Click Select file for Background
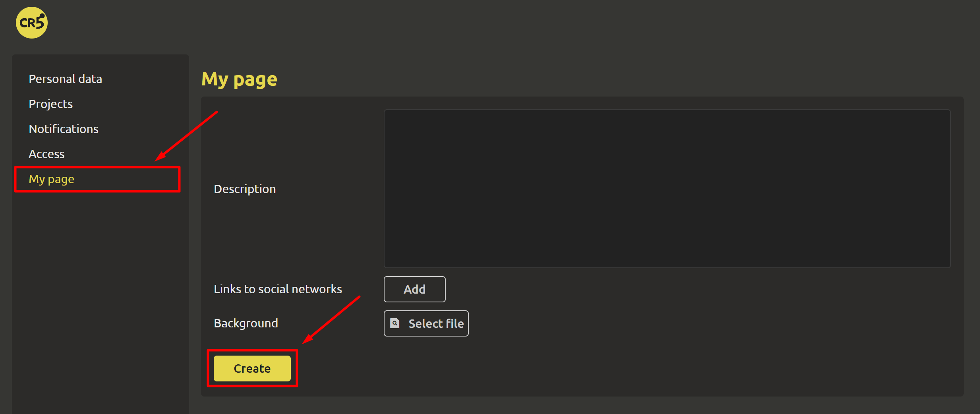Screen dimensions: 980x414 (426, 323)
